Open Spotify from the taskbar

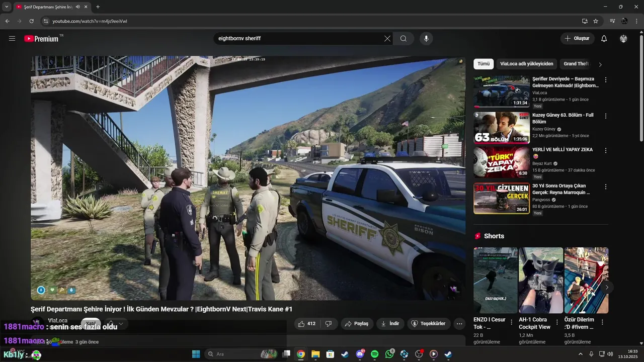(374, 354)
